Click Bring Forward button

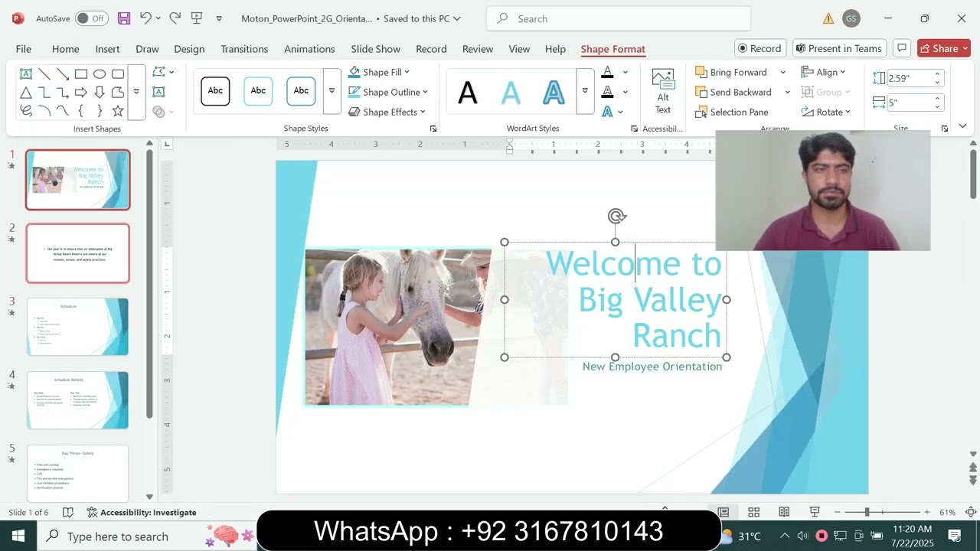pos(731,72)
